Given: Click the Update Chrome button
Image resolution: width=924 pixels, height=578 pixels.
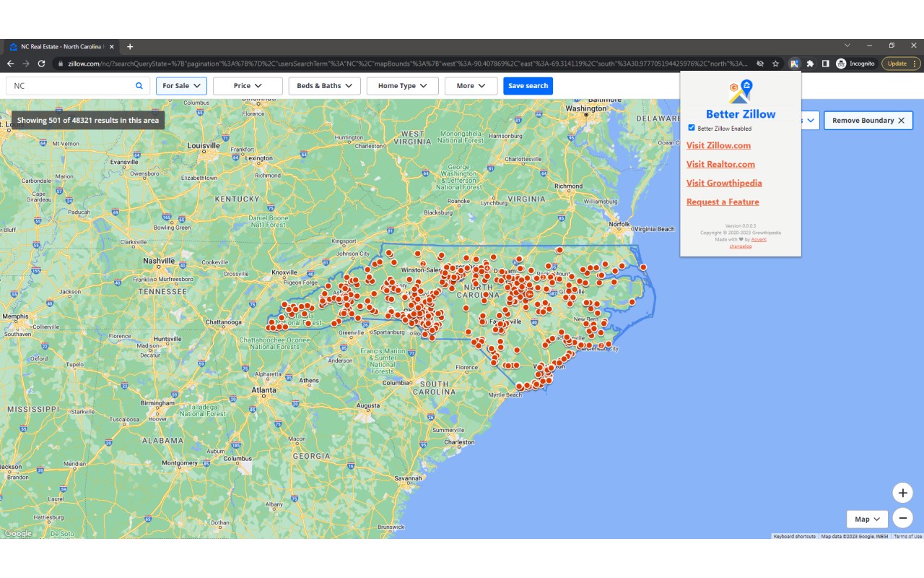Looking at the screenshot, I should click(x=900, y=64).
